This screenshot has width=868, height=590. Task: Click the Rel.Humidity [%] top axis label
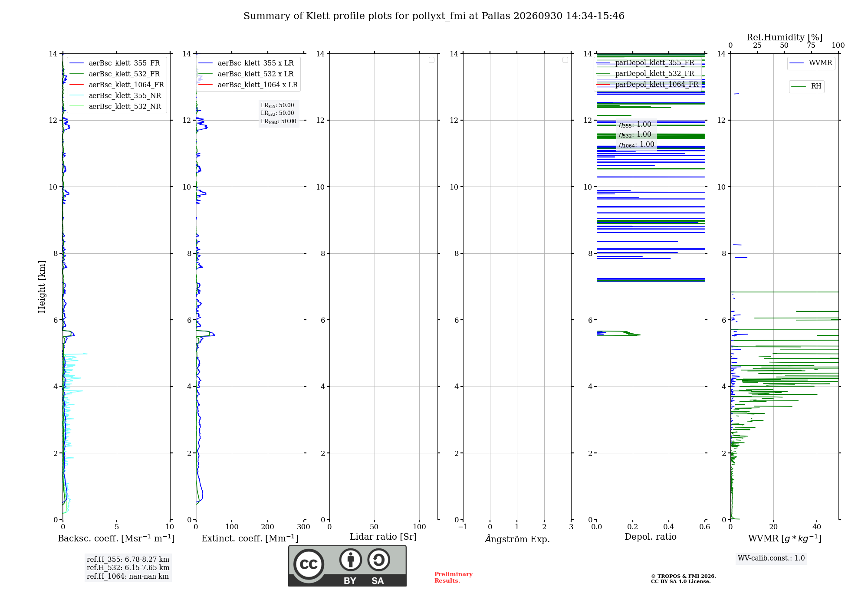tap(785, 37)
